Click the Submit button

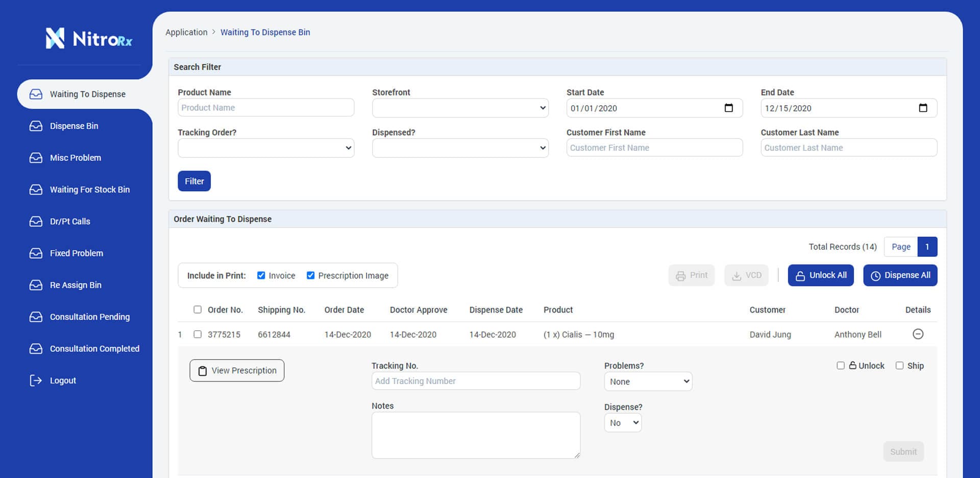point(903,451)
